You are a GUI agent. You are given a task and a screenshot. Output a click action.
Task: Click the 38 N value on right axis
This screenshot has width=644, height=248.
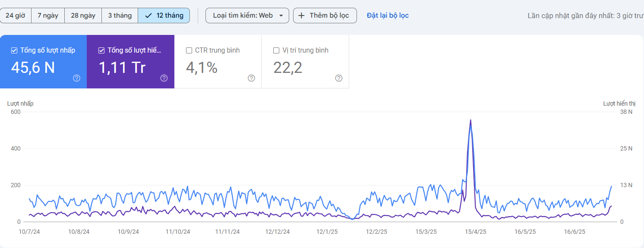tap(626, 112)
